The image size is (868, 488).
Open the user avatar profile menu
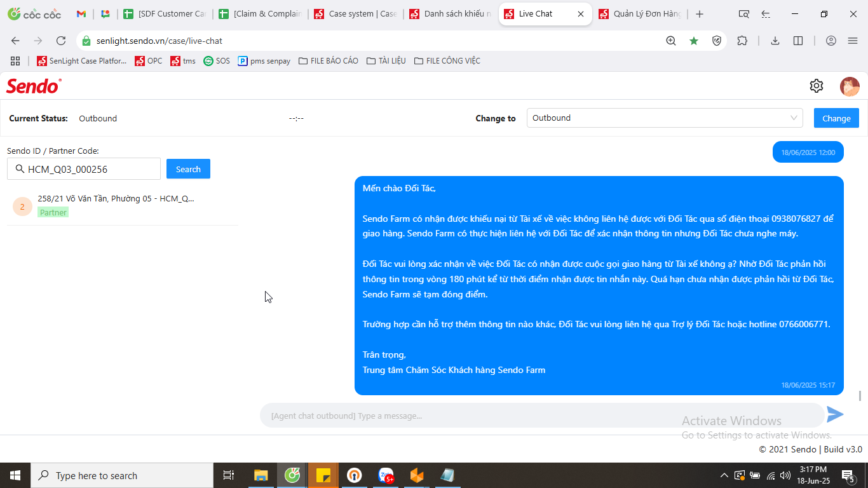point(850,86)
